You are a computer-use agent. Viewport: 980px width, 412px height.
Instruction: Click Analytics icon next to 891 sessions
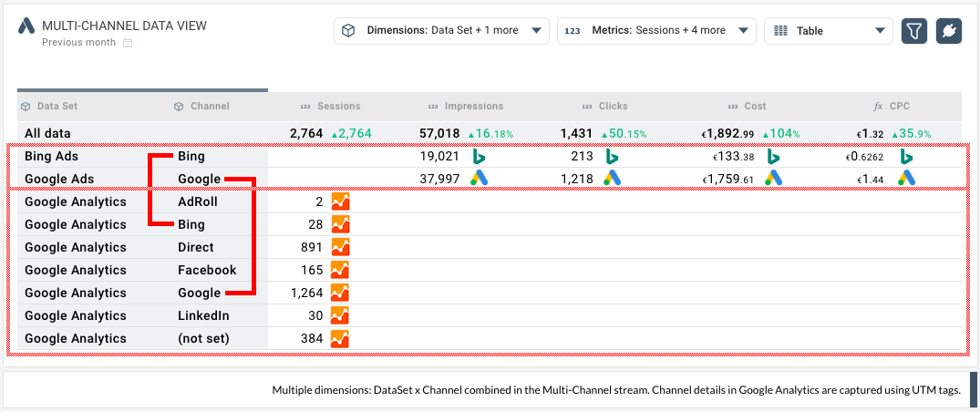point(340,248)
